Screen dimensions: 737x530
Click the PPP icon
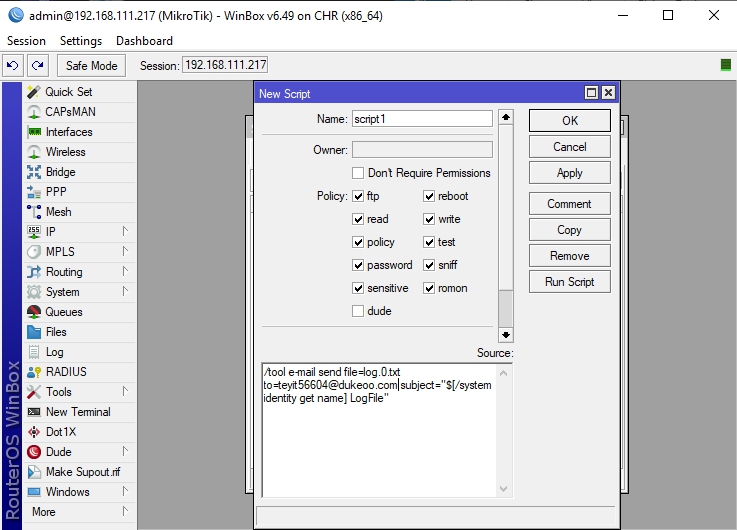tap(34, 192)
